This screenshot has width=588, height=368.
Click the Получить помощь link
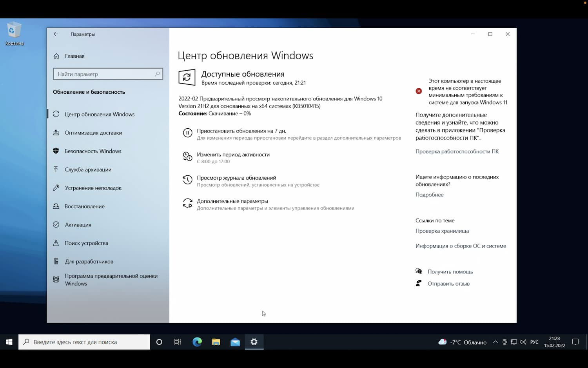pos(450,271)
